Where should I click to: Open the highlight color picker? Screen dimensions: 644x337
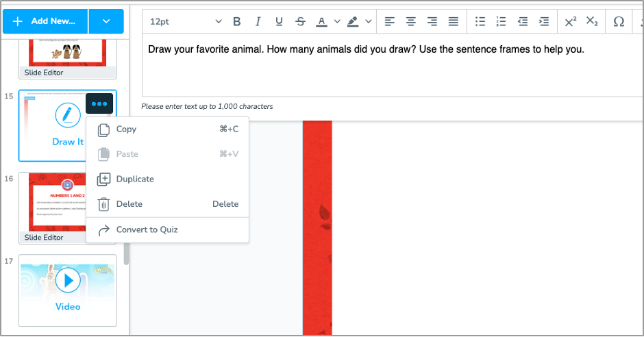pyautogui.click(x=353, y=22)
